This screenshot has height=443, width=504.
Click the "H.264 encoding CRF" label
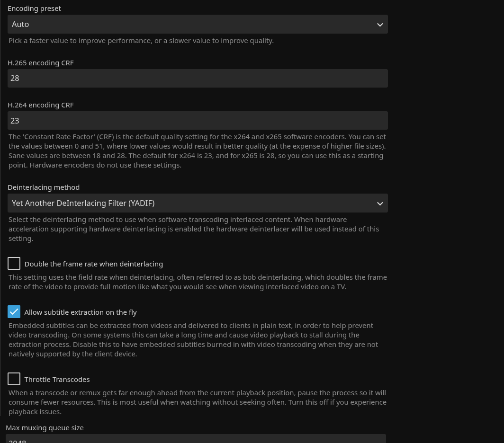coord(41,105)
